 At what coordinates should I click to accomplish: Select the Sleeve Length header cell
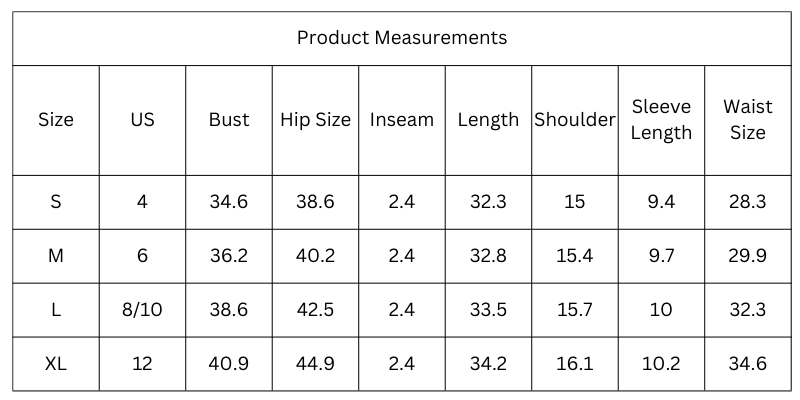point(661,120)
